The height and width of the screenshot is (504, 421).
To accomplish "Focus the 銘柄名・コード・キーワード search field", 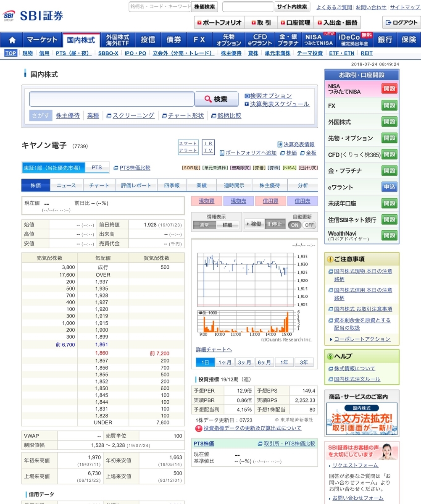I will pyautogui.click(x=160, y=7).
